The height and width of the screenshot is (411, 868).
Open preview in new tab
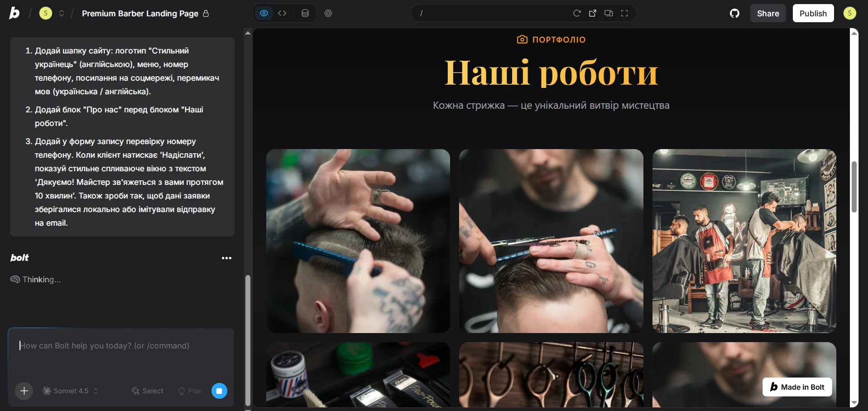click(593, 13)
